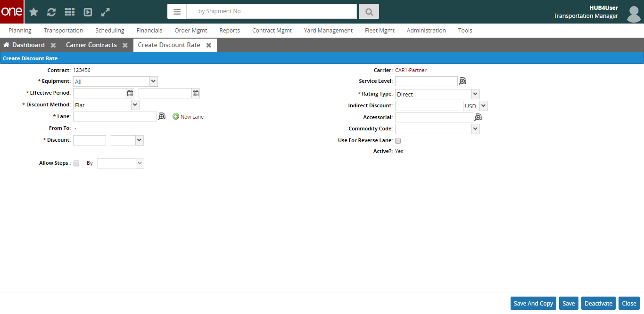Open the CAR1-Partner carrier link
The width and height of the screenshot is (644, 314).
(x=411, y=70)
